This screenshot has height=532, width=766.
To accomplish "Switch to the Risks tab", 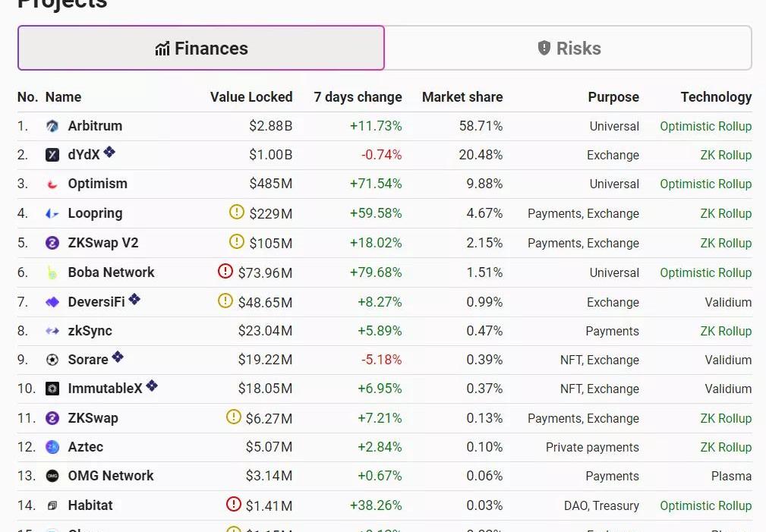I will pos(569,49).
